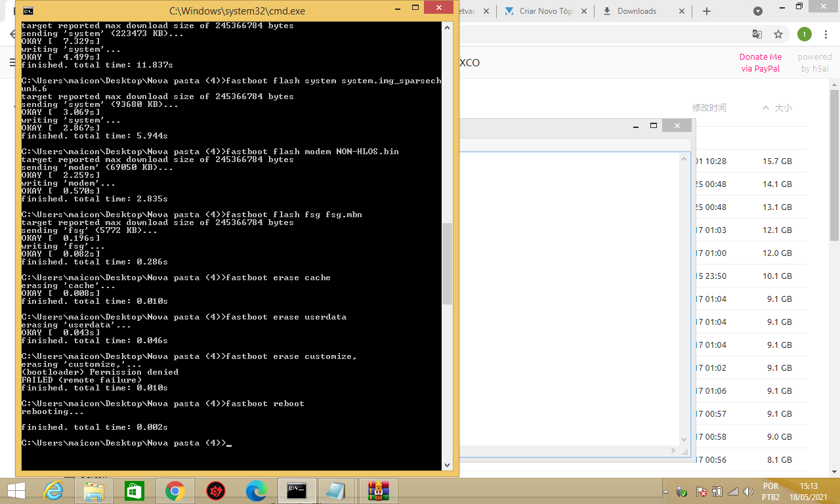Image resolution: width=840 pixels, height=504 pixels.
Task: Open Chrome's tab search dropdown
Action: coord(758,11)
